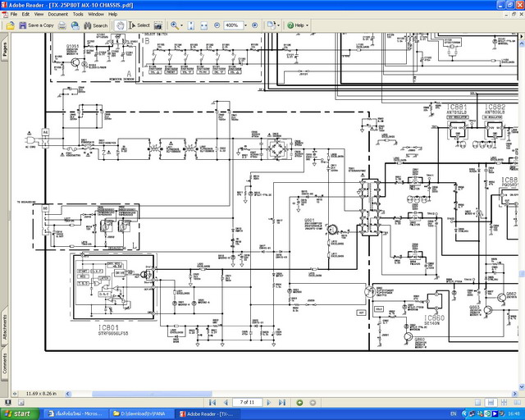The width and height of the screenshot is (525, 420).
Task: Click the gray Next View button
Action: (x=313, y=402)
